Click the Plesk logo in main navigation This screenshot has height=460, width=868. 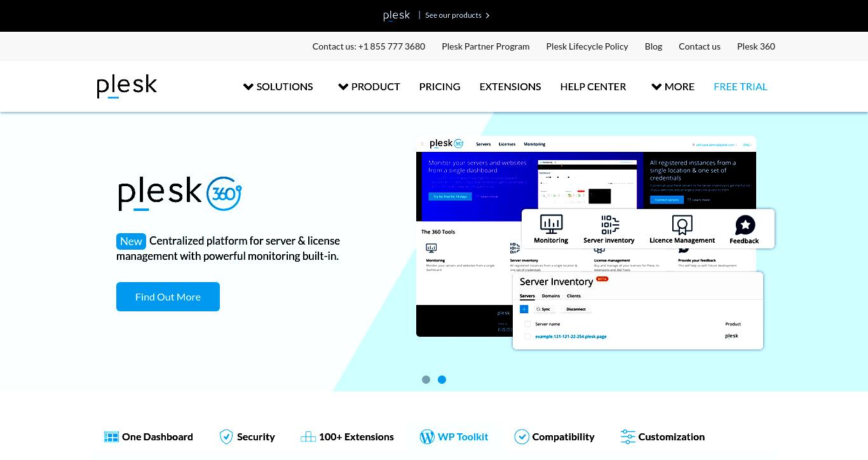point(127,86)
